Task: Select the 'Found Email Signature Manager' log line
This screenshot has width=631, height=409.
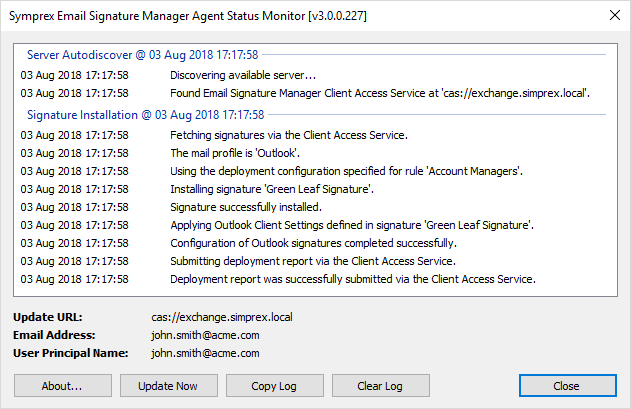Action: (380, 93)
